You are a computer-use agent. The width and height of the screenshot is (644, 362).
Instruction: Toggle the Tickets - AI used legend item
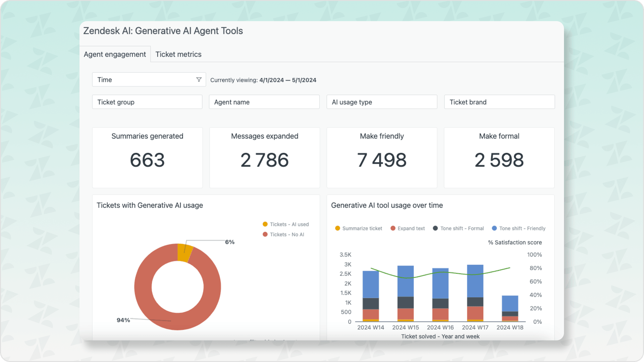tap(286, 224)
